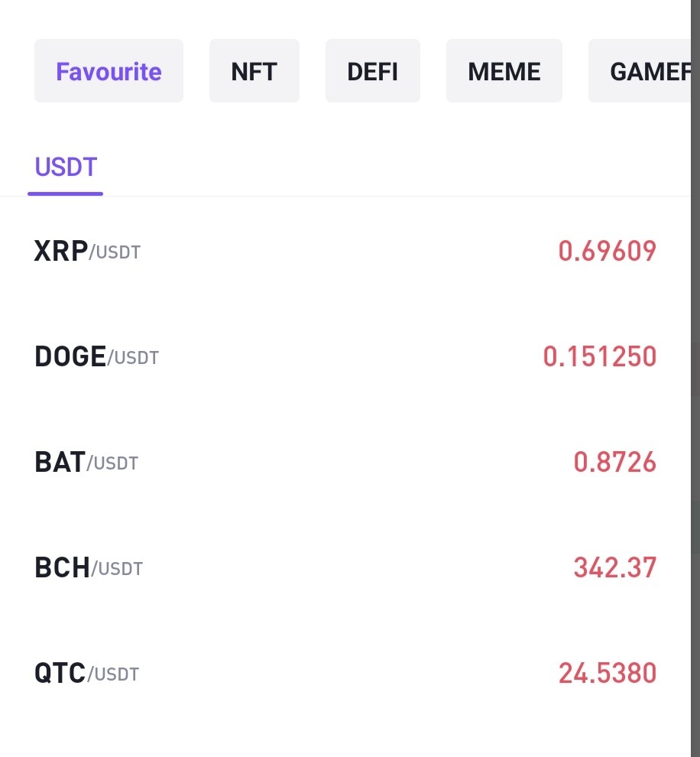Viewport: 700px width, 757px height.
Task: Click the BAT price 0.8726
Action: (x=614, y=462)
